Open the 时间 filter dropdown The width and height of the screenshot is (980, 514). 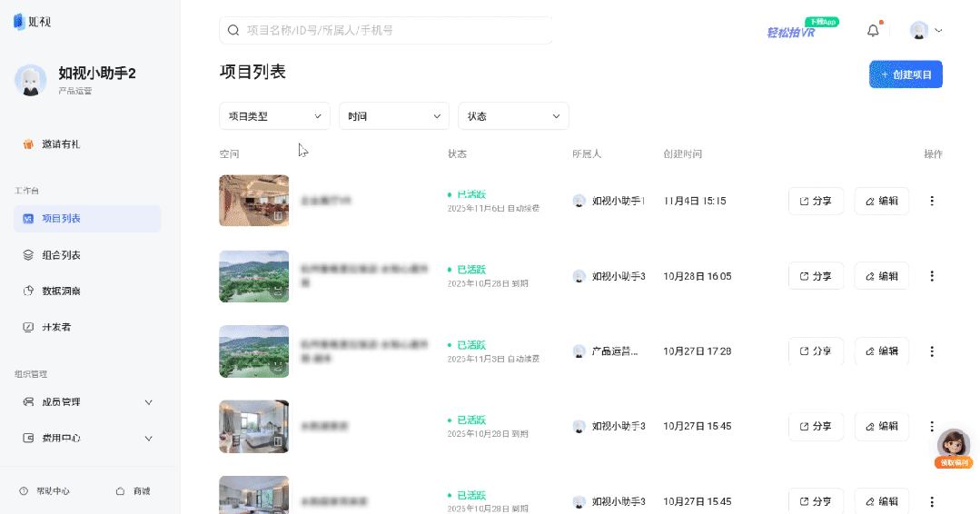[394, 116]
